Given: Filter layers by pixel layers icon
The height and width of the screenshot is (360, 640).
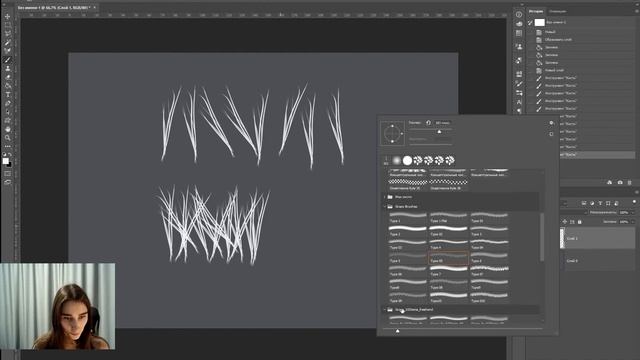Looking at the screenshot, I should (584, 203).
